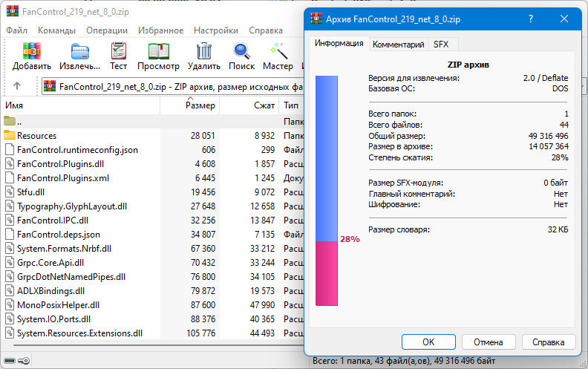
Task: Click the status bar total text
Action: click(404, 361)
